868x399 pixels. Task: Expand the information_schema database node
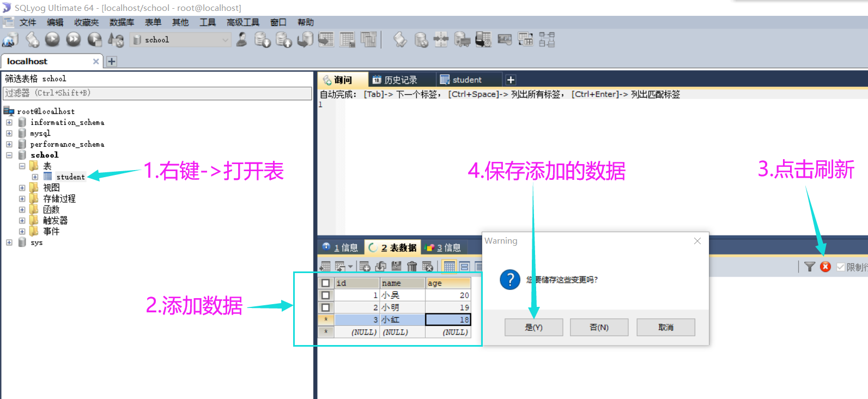[x=9, y=123]
